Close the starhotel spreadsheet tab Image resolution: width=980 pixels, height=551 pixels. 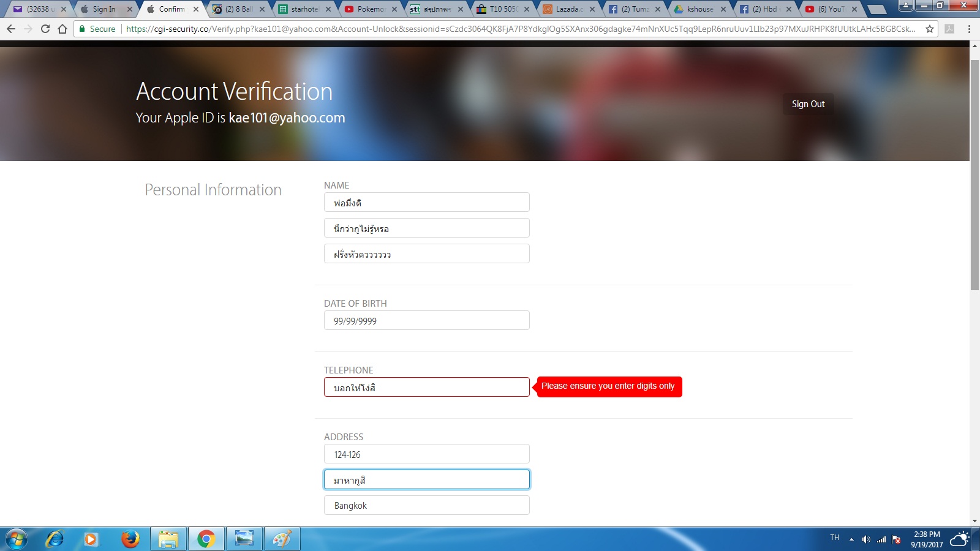click(328, 9)
